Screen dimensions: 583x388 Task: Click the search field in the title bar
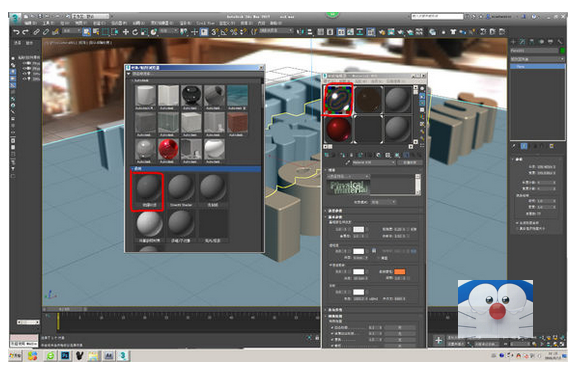tap(437, 16)
